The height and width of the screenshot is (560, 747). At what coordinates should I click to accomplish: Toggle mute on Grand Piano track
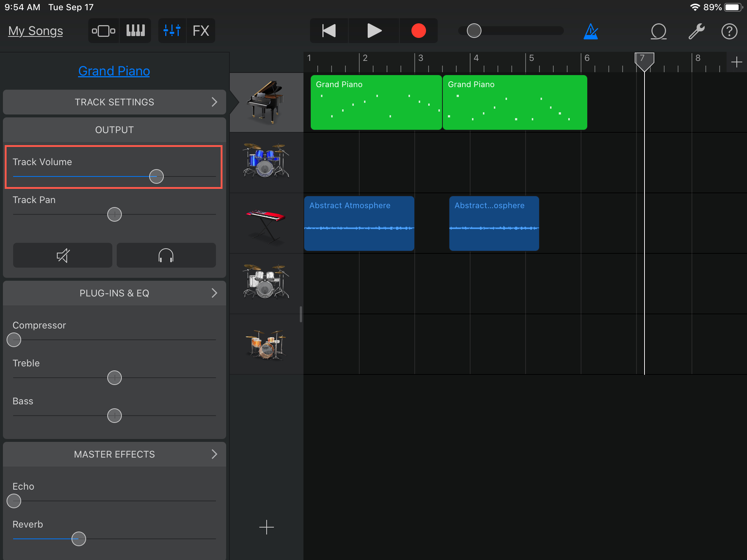point(62,256)
